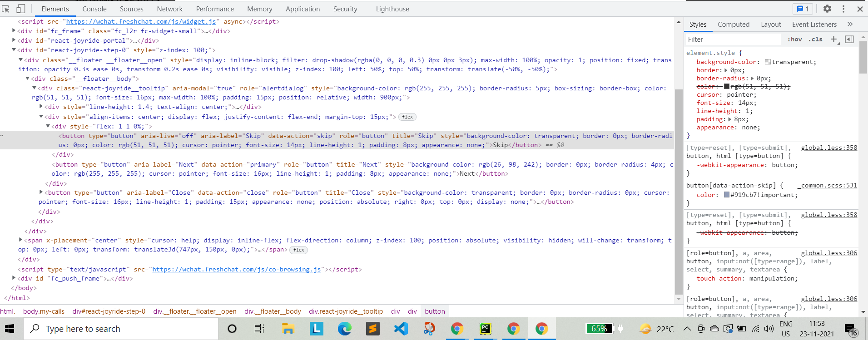868x340 pixels.
Task: Open the co-browsing.js script link
Action: click(x=236, y=269)
